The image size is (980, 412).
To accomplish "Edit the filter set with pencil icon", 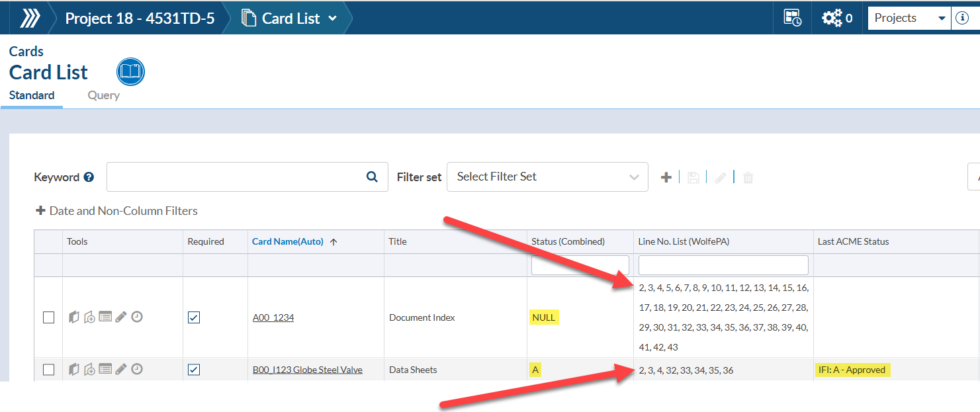I will click(x=721, y=177).
